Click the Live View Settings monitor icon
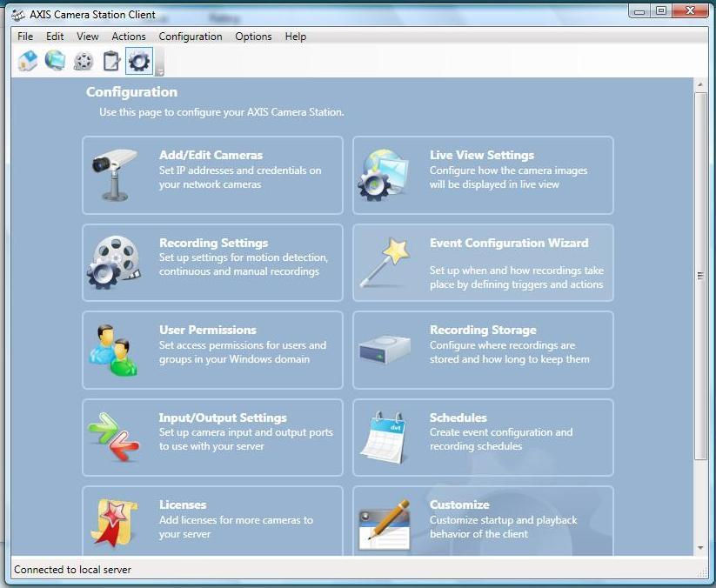Viewport: 716px width, 588px height. click(383, 175)
